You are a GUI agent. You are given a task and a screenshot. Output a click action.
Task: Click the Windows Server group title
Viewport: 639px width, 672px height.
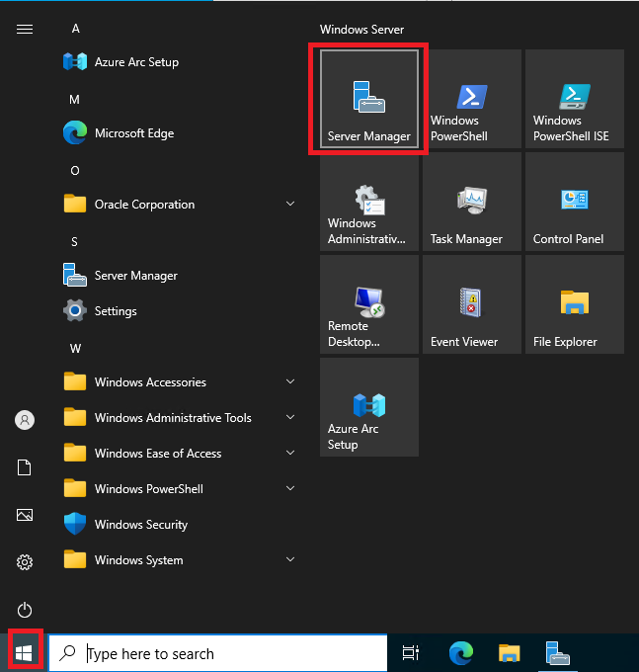pyautogui.click(x=361, y=30)
